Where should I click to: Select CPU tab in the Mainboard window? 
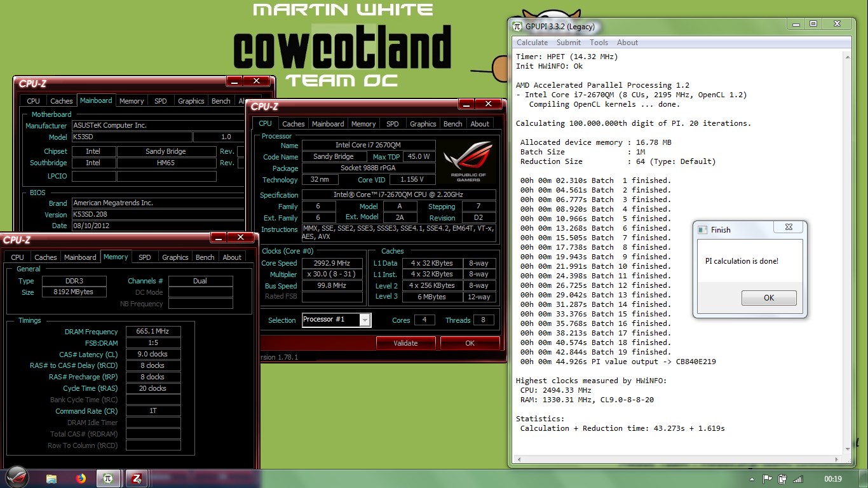pos(33,101)
